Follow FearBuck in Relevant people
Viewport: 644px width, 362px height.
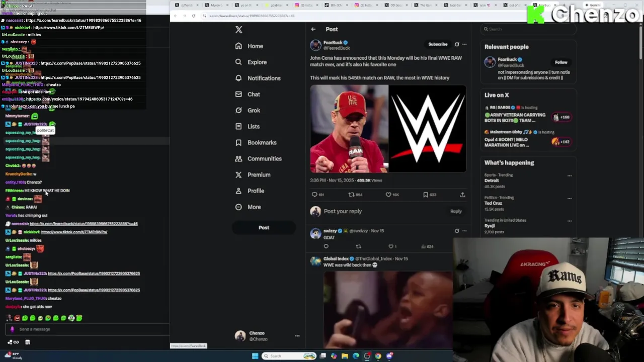[x=561, y=62]
